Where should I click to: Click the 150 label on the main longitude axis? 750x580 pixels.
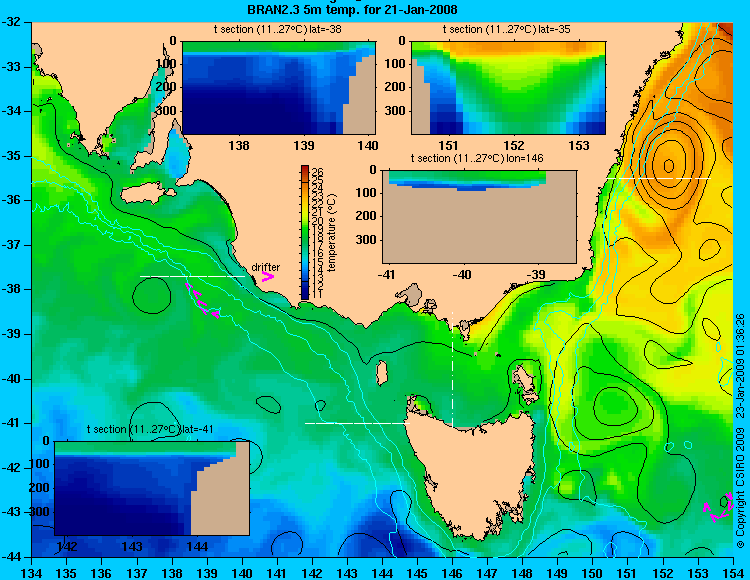[x=593, y=574]
